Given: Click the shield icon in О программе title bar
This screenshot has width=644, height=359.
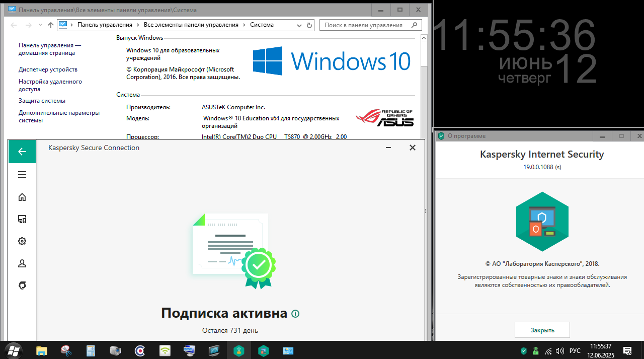Looking at the screenshot, I should coord(441,136).
